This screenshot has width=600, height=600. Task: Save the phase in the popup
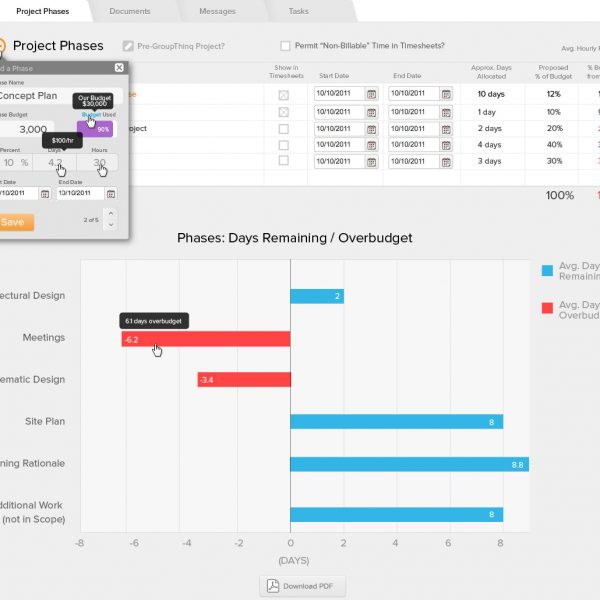14,222
